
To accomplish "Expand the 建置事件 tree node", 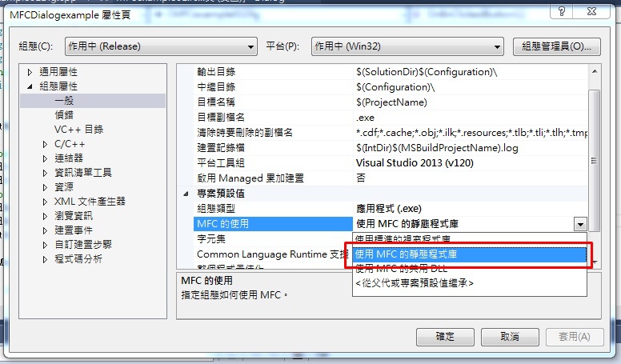I will click(45, 230).
